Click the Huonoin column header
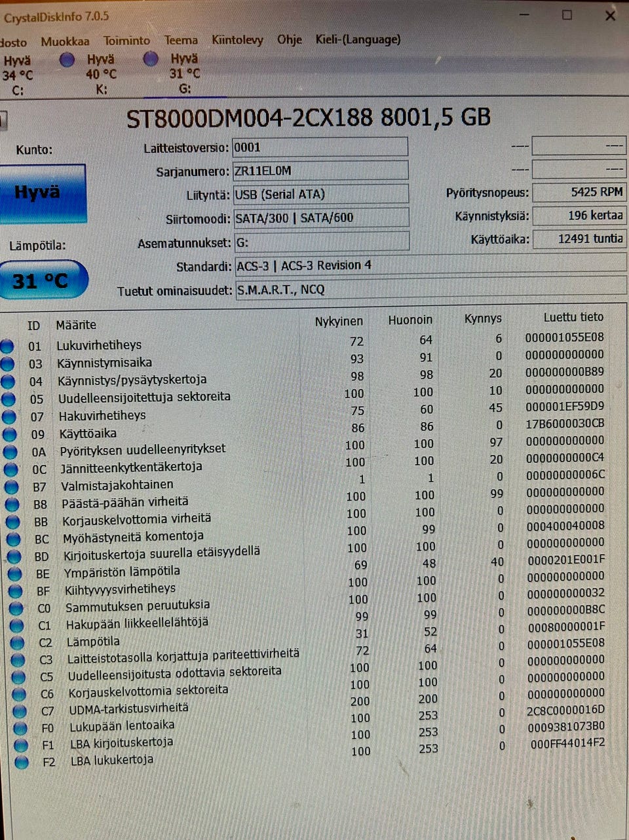The image size is (629, 840). click(410, 320)
